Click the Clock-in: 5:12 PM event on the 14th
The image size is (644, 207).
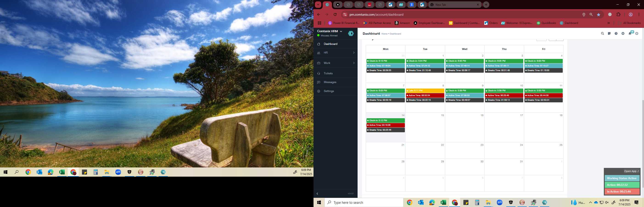point(386,121)
